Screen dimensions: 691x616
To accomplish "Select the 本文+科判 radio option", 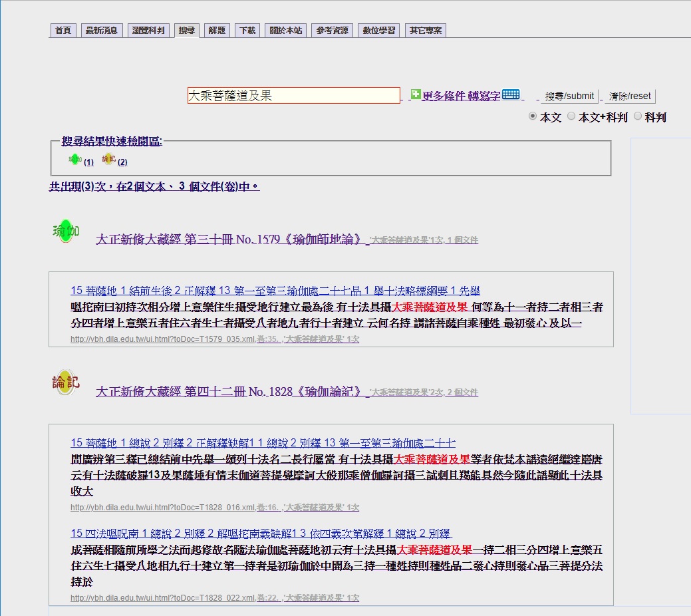I will (571, 116).
